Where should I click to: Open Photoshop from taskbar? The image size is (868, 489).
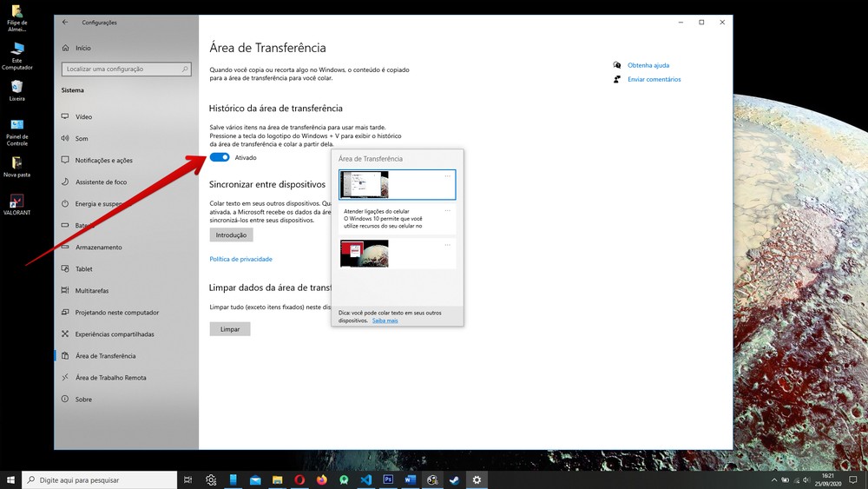(x=388, y=479)
